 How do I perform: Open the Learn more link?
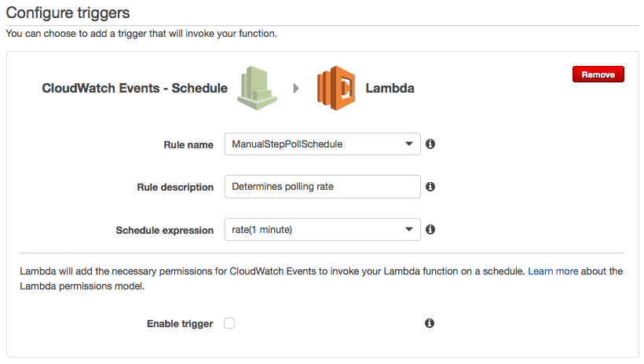tap(553, 271)
